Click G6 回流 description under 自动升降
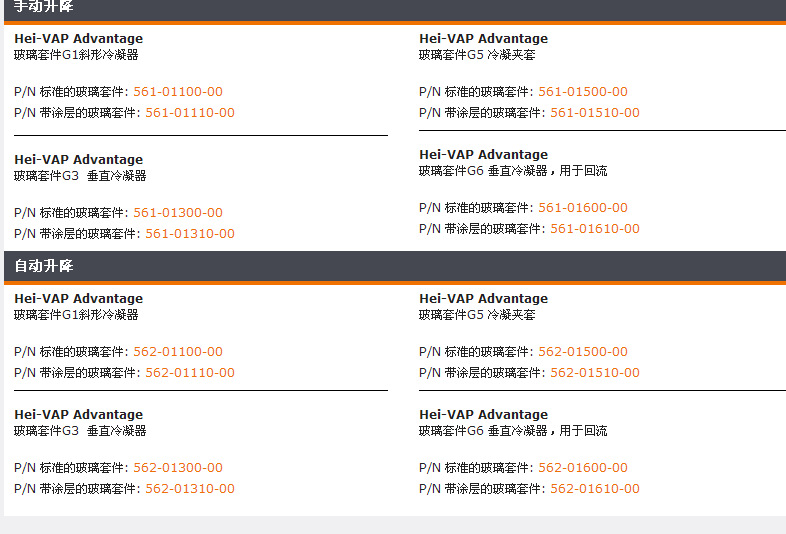The width and height of the screenshot is (786, 534). coord(513,431)
